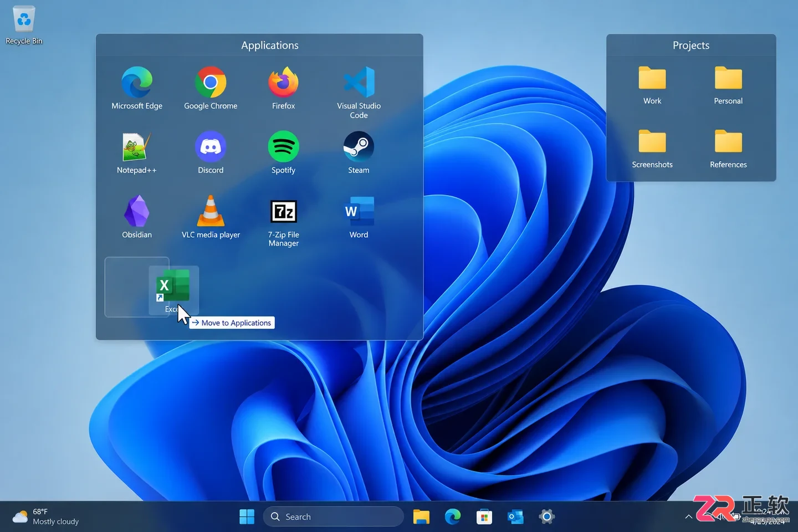Open the weather widget showing 68°F
This screenshot has width=798, height=532.
tap(45, 516)
